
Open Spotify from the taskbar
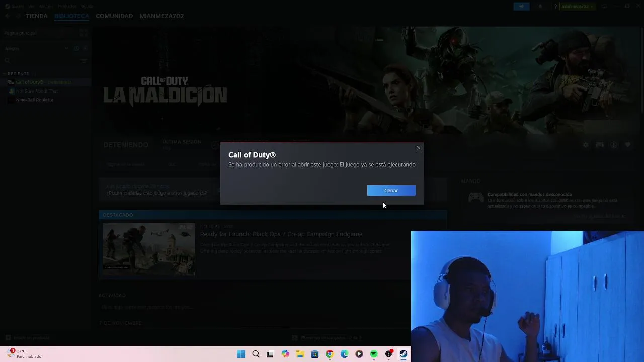click(x=374, y=354)
